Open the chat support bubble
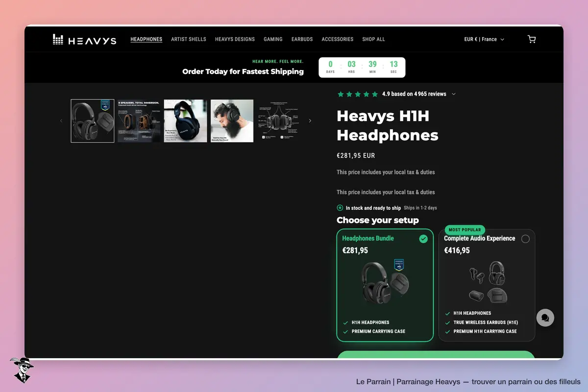The height and width of the screenshot is (392, 588). point(545,318)
